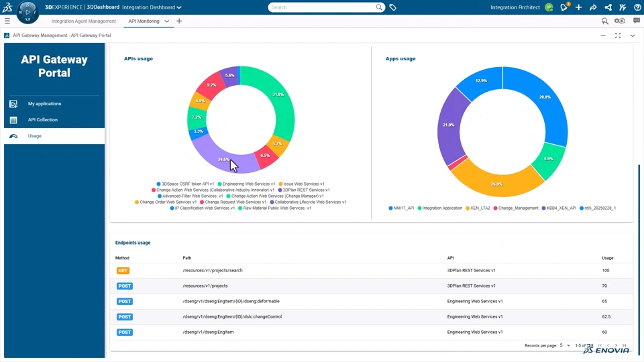Image resolution: width=644 pixels, height=362 pixels.
Task: Open the 3DEXPERIENCE compass
Action: pyautogui.click(x=28, y=12)
